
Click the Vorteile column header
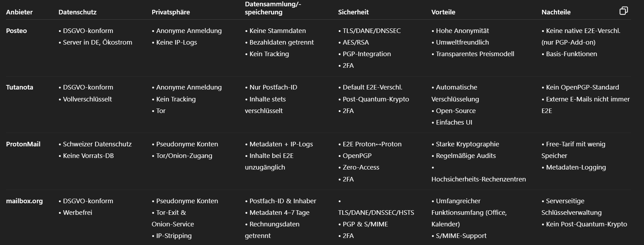pos(443,12)
